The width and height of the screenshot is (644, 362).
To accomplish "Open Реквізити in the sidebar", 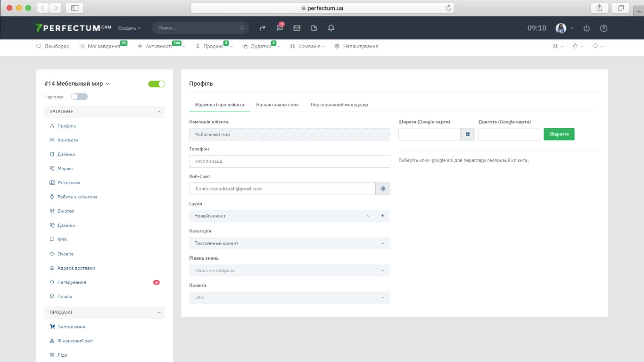I will pos(68,183).
